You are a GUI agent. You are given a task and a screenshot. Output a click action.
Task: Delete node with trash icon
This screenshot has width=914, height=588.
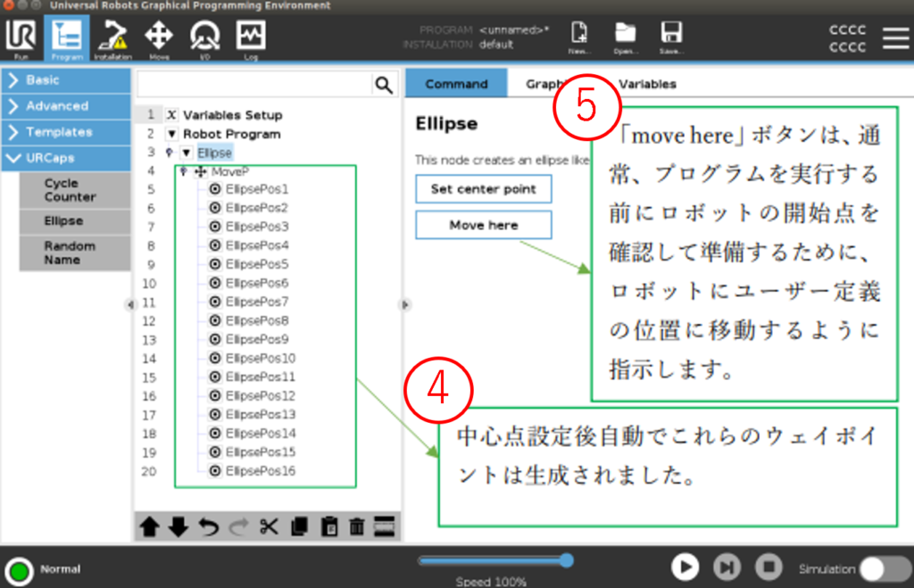coord(357,526)
